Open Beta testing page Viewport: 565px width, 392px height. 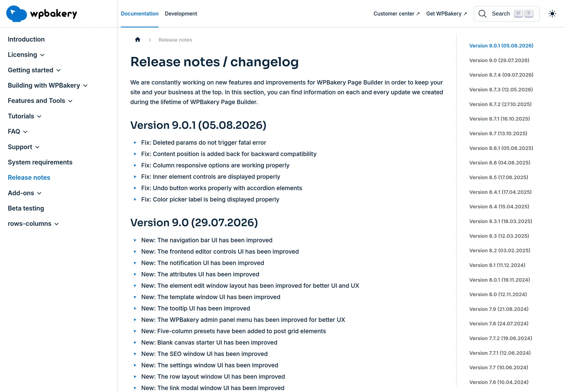(x=26, y=208)
